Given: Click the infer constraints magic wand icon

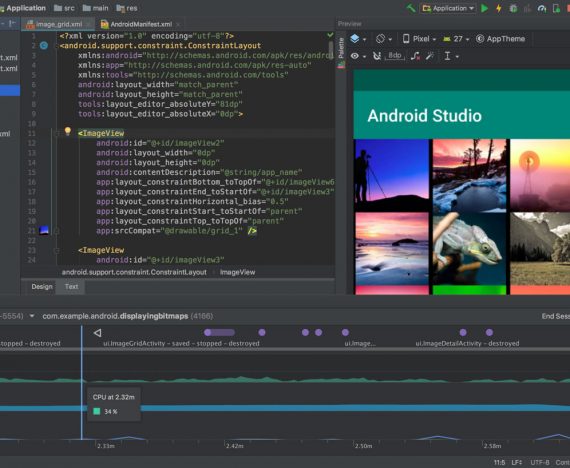Looking at the screenshot, I should (430, 56).
